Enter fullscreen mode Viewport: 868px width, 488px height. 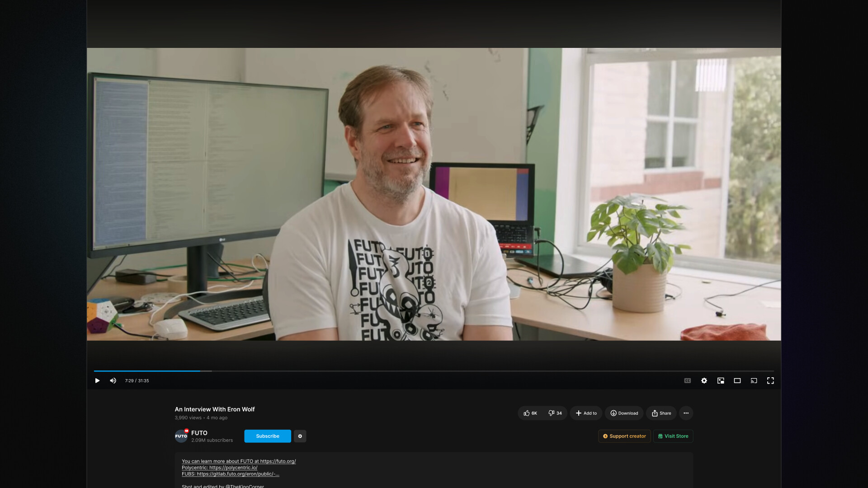[x=770, y=380]
